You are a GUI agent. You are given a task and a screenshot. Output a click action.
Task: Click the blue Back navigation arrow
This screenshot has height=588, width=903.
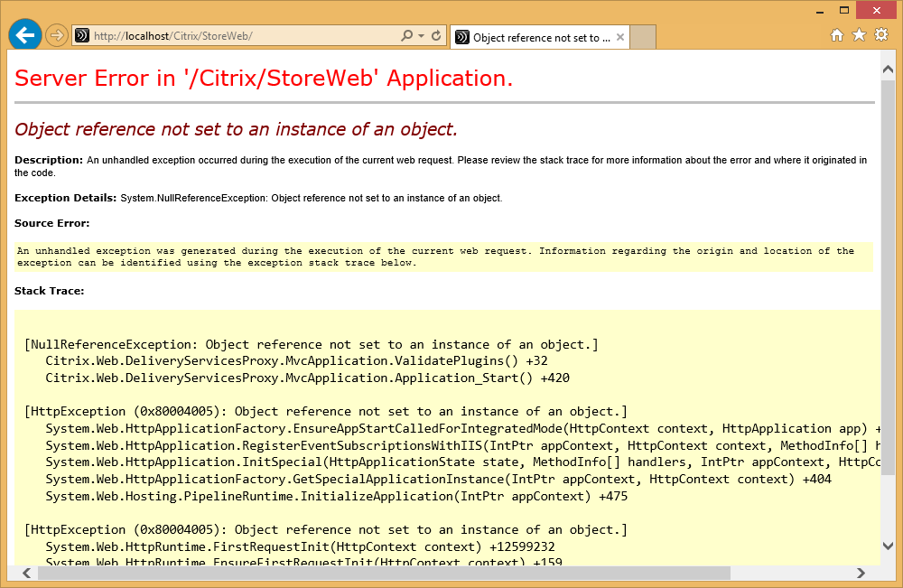click(24, 34)
